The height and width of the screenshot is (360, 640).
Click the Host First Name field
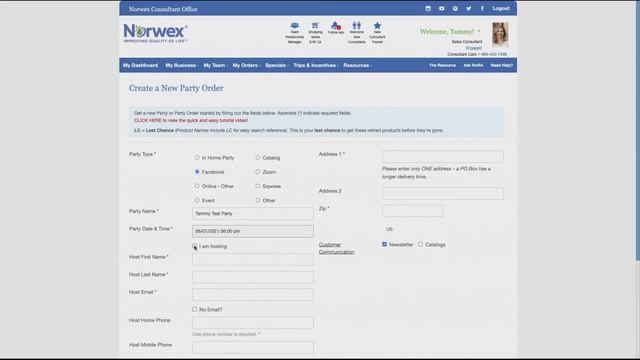253,259
